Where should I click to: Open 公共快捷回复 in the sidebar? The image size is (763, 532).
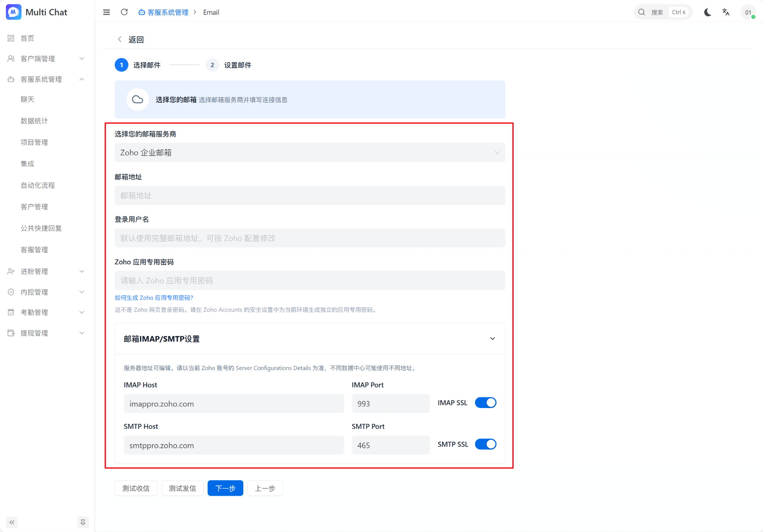(41, 228)
